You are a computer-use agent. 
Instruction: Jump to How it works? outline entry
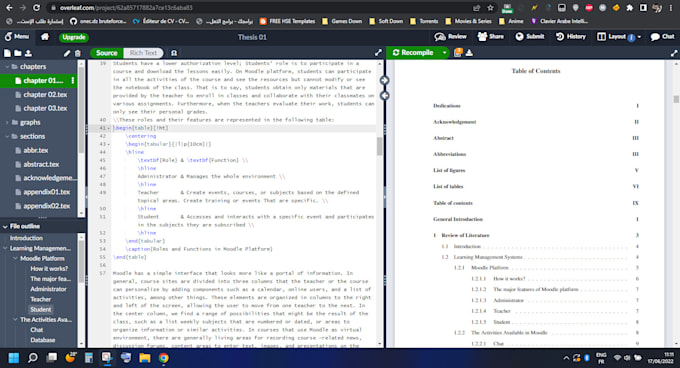[x=49, y=269]
